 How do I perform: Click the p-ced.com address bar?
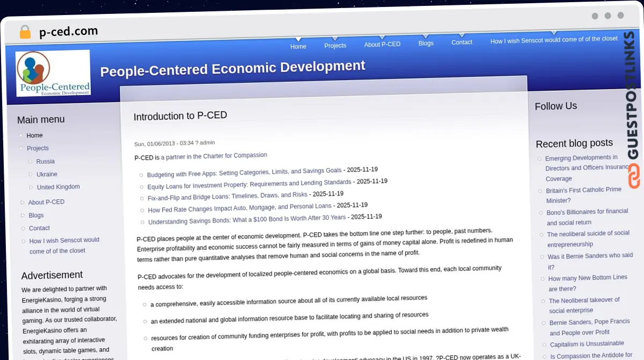[68, 31]
